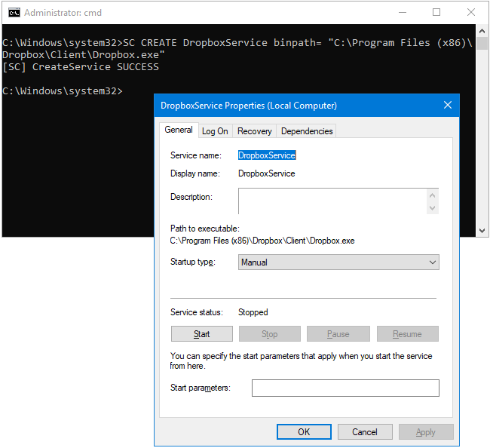Click the DropboxService Properties title bar text
490x448 pixels.
coord(249,106)
